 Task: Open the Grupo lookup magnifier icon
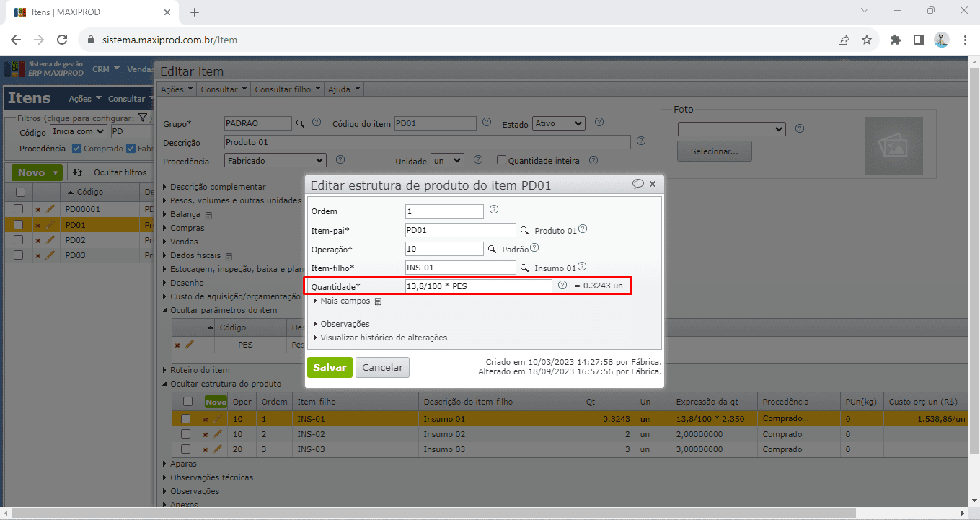(301, 123)
